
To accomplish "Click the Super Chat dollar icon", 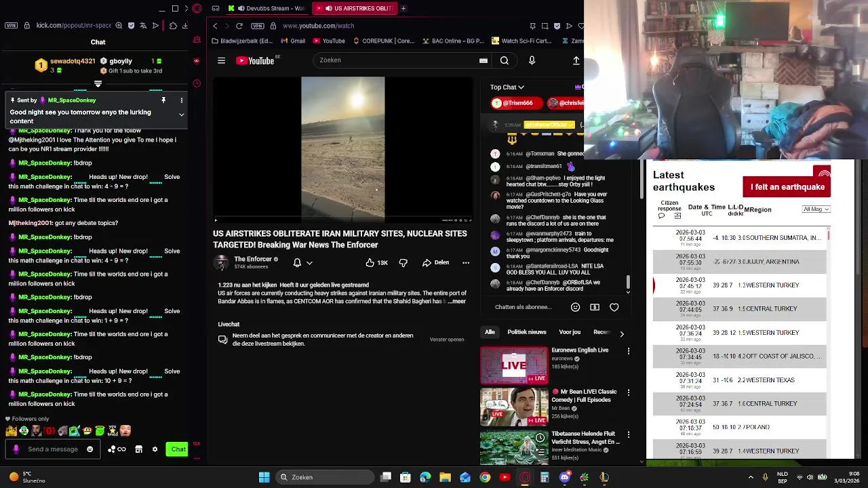I will [x=595, y=307].
